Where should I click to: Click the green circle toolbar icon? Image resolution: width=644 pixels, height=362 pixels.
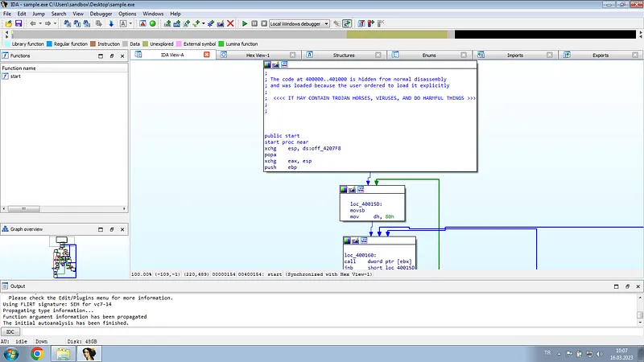click(152, 24)
